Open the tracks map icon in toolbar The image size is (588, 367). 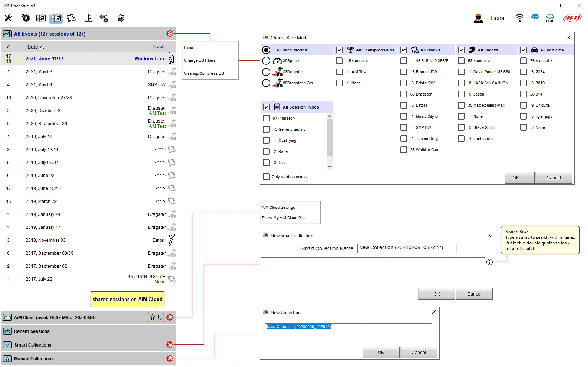(71, 18)
